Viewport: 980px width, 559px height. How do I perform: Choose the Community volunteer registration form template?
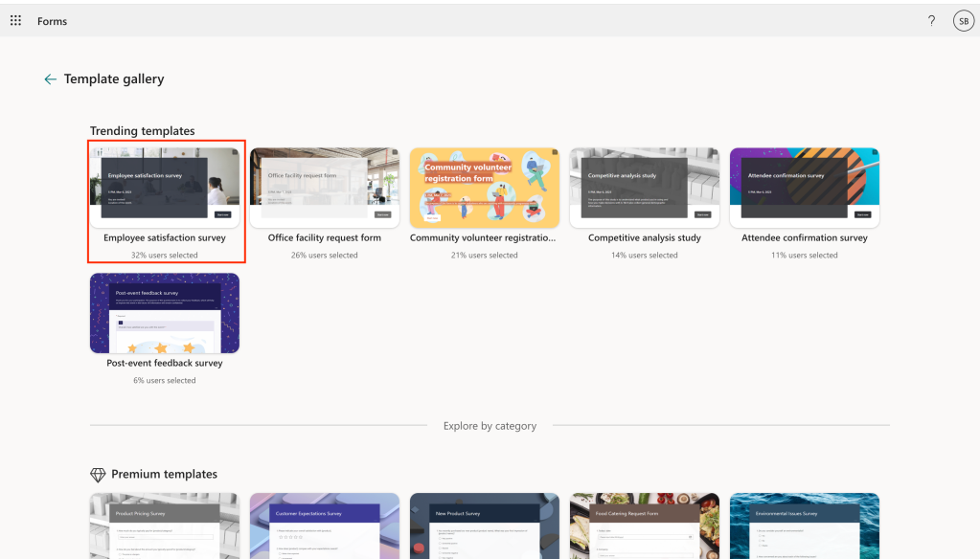(484, 189)
